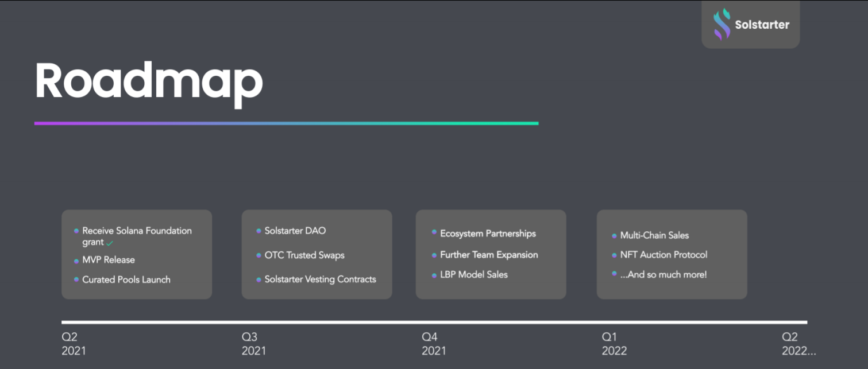Click the bullet beside Multi-Chain Sales

(x=614, y=235)
